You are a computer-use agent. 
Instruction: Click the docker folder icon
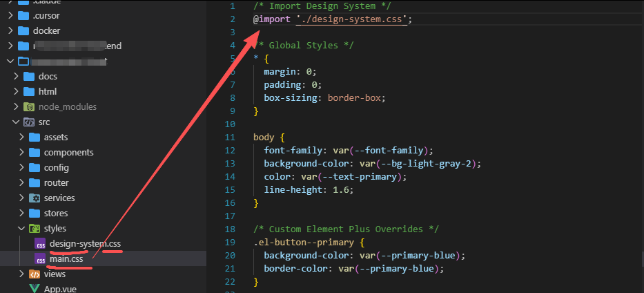pos(23,31)
